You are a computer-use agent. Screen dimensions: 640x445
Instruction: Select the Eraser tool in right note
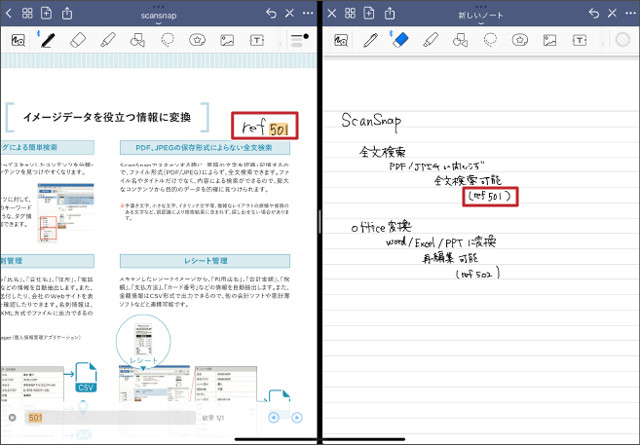(x=400, y=40)
